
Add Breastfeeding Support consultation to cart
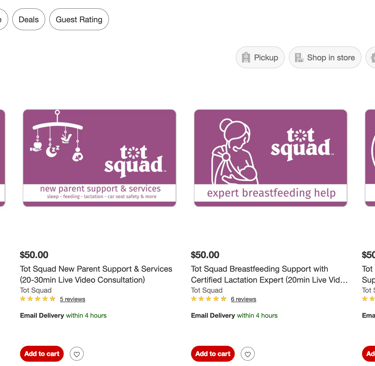click(x=213, y=354)
